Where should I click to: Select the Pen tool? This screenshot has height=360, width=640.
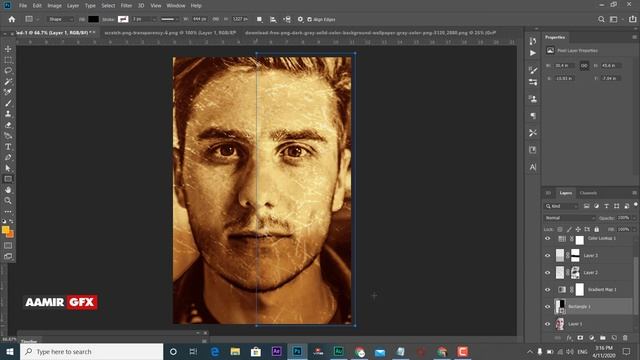[x=8, y=157]
